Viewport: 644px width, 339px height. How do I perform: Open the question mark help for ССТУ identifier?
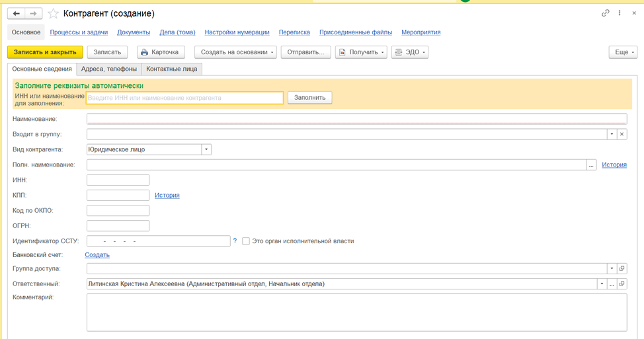pyautogui.click(x=235, y=241)
